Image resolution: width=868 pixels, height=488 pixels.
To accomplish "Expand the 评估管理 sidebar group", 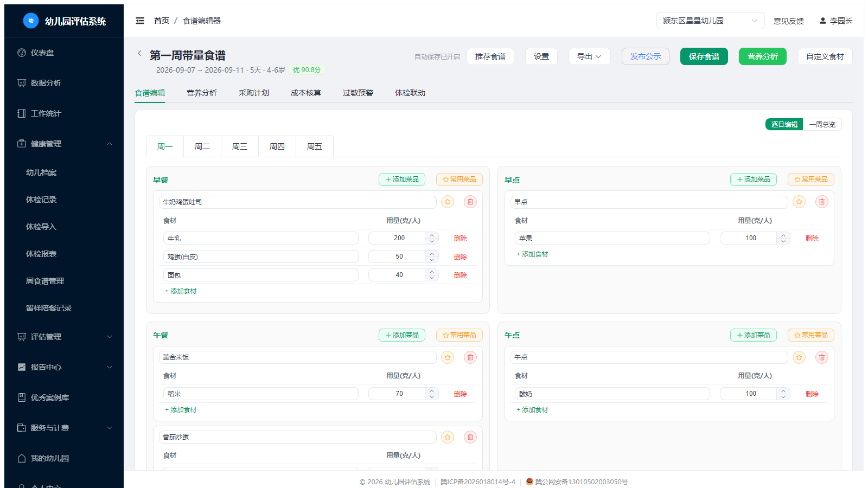I will click(x=64, y=337).
